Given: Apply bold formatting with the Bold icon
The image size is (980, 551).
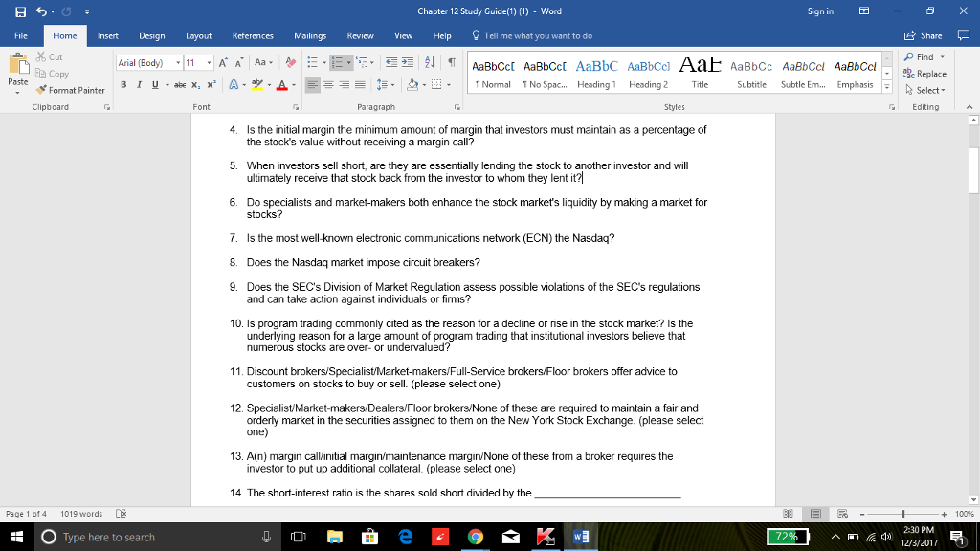Looking at the screenshot, I should [x=123, y=84].
